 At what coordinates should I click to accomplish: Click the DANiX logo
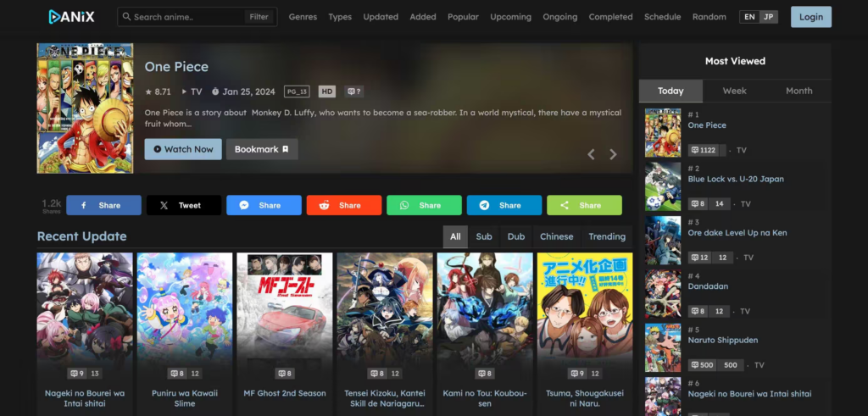71,17
